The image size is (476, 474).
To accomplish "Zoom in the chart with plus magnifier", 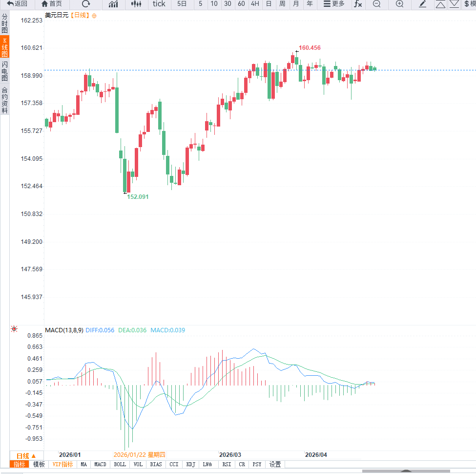I will [x=399, y=4].
